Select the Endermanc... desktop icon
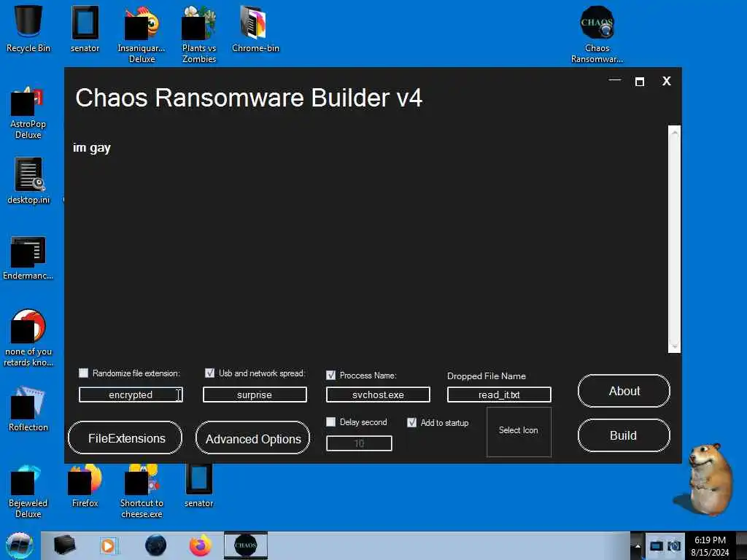Image resolution: width=747 pixels, height=560 pixels. pyautogui.click(x=28, y=258)
